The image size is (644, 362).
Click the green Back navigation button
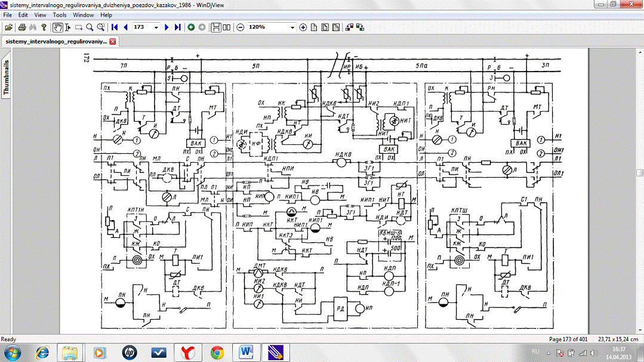[191, 27]
